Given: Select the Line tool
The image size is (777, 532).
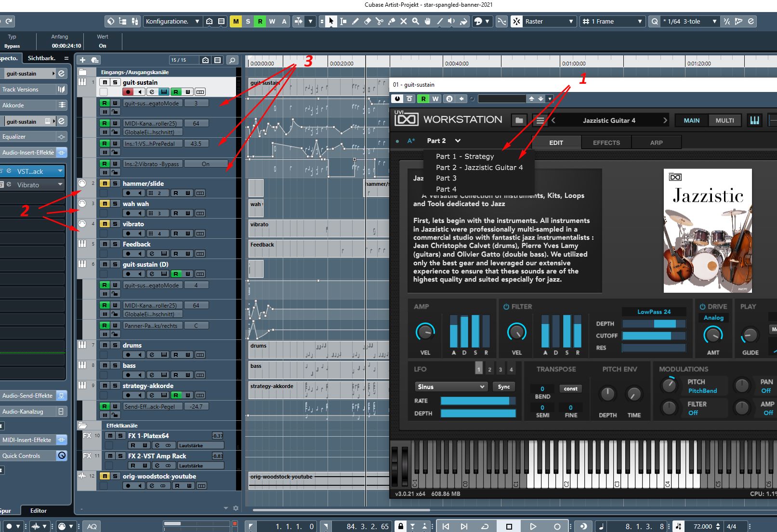Looking at the screenshot, I should tap(439, 21).
